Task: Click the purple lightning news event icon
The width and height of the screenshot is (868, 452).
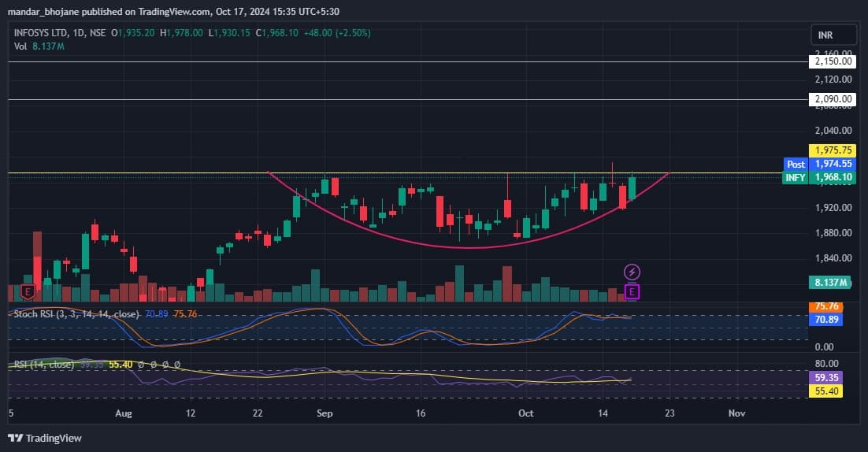Action: click(x=632, y=272)
